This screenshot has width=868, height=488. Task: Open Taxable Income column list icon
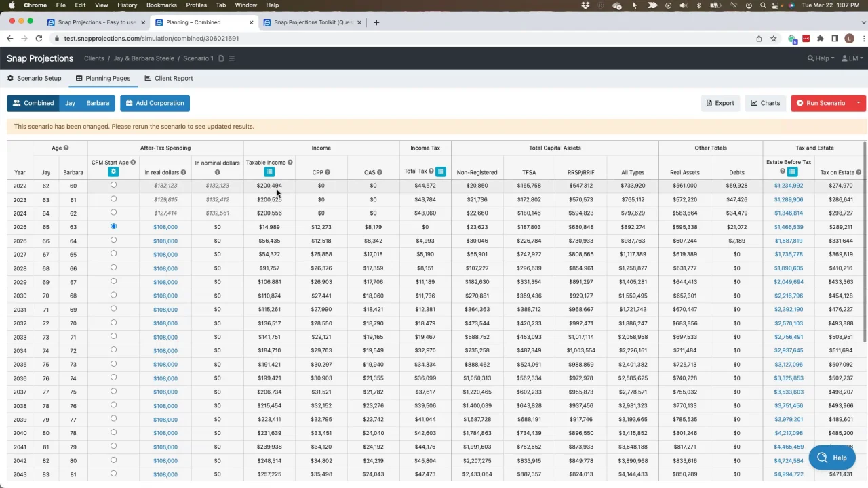tap(269, 171)
